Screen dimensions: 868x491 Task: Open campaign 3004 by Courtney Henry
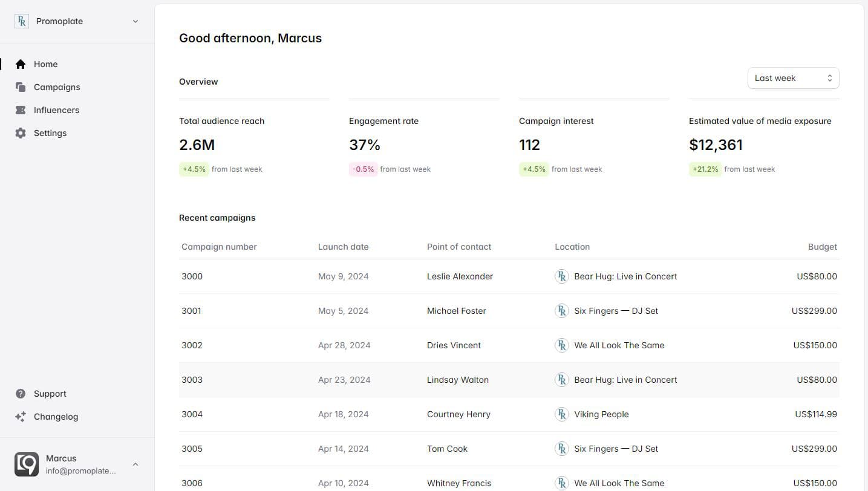point(192,414)
